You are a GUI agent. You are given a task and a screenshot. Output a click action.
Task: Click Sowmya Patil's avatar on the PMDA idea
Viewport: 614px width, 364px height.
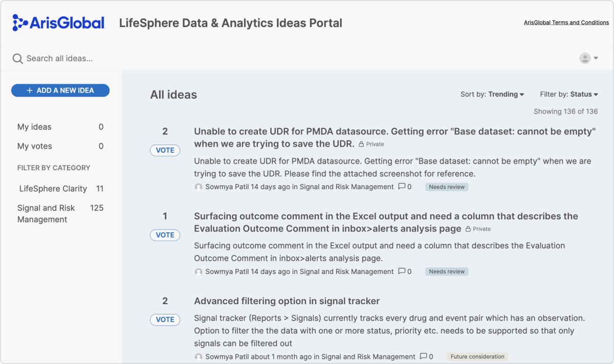[x=199, y=187]
